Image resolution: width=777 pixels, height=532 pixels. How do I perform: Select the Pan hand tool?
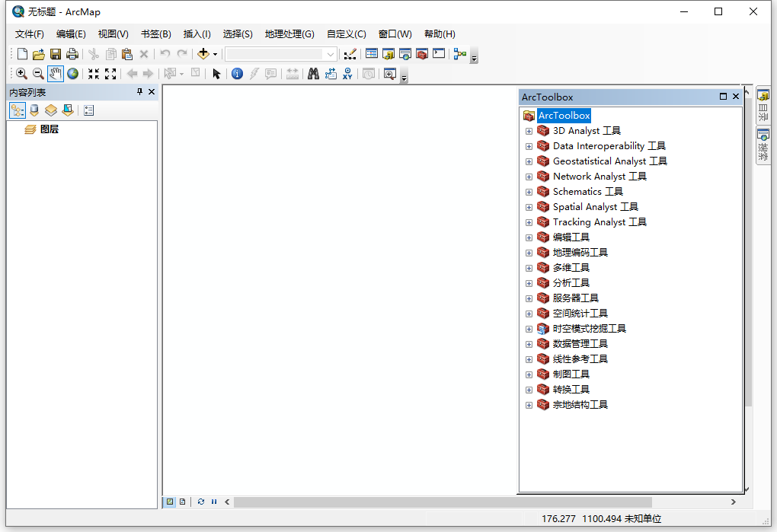56,74
